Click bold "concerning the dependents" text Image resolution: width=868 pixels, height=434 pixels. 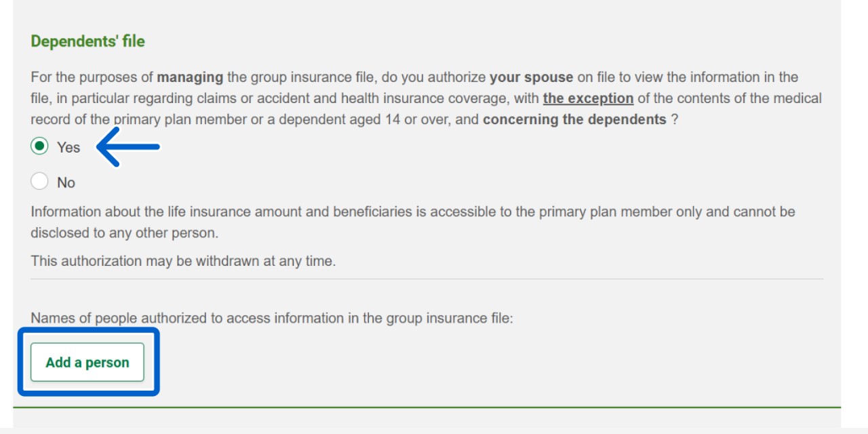coord(574,120)
